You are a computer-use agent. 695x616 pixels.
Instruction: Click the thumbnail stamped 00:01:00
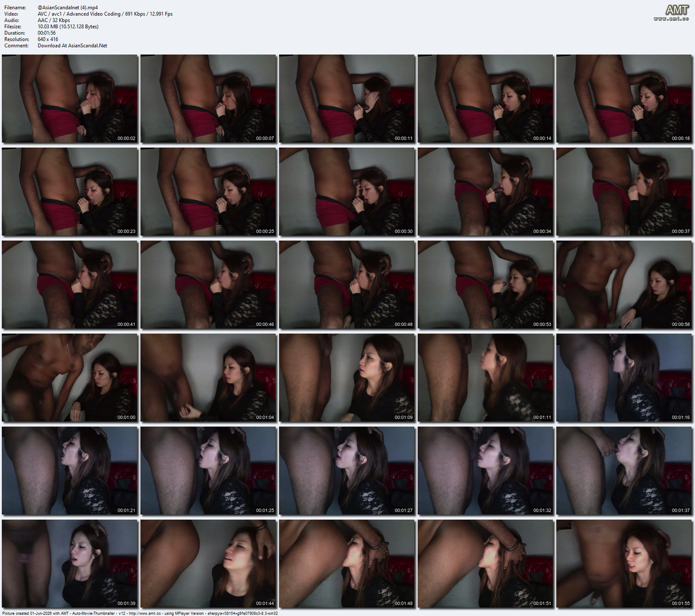pos(69,378)
